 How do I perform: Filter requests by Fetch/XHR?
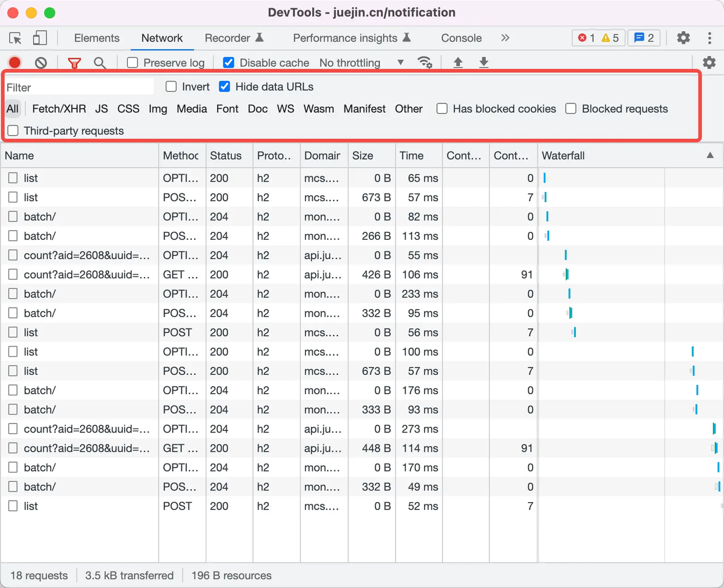point(59,109)
